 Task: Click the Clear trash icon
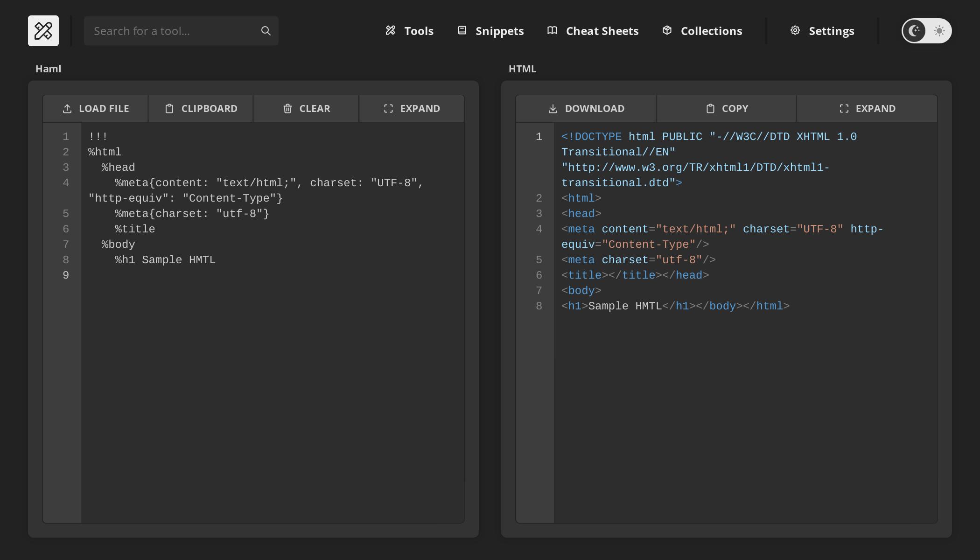tap(287, 109)
